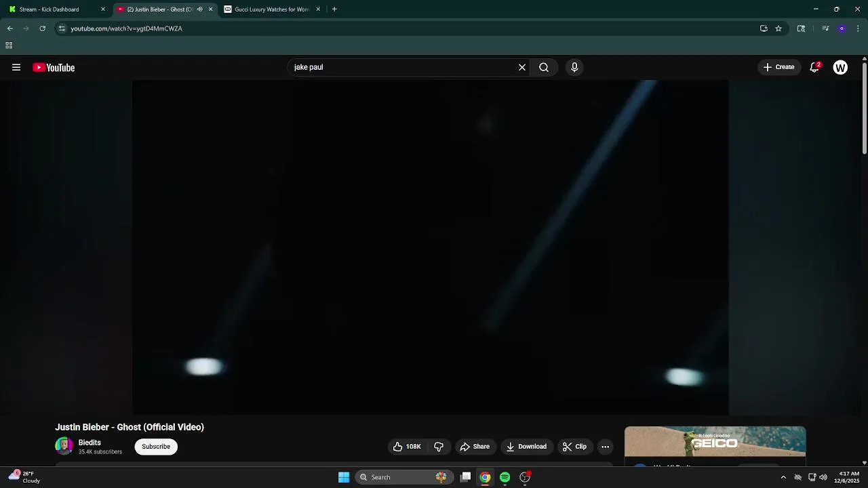Open the Biedits channel avatar

64,446
